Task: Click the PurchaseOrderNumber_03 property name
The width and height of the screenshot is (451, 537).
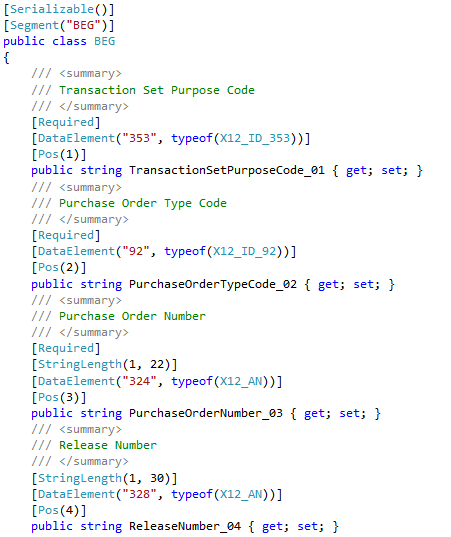Action: pos(205,413)
